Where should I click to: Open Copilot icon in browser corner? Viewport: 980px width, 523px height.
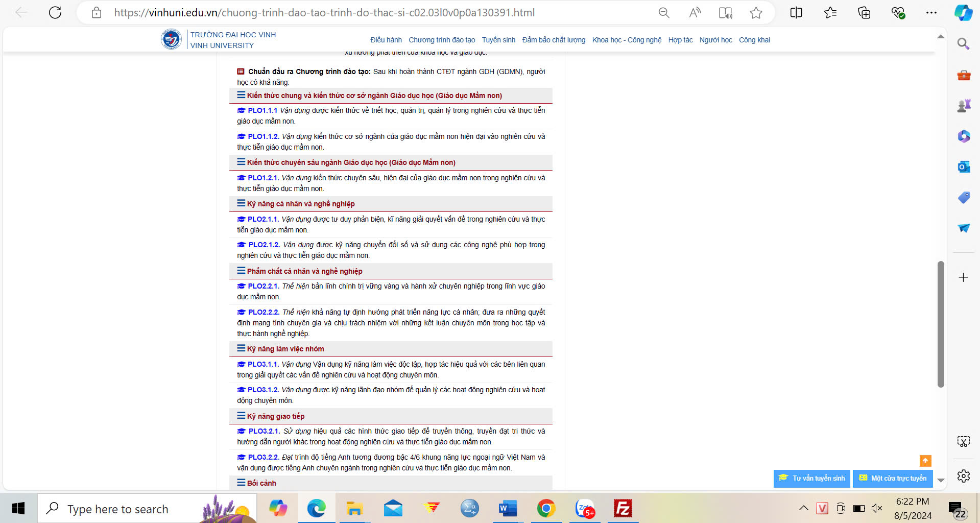[964, 13]
